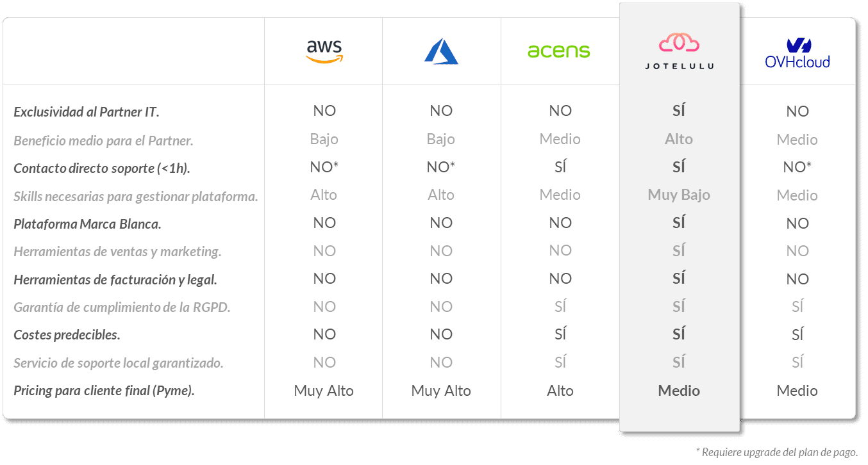Viewport: 868px width, 465px height.
Task: Select the 'Muy Alto' pricing value under Azure
Action: [441, 391]
